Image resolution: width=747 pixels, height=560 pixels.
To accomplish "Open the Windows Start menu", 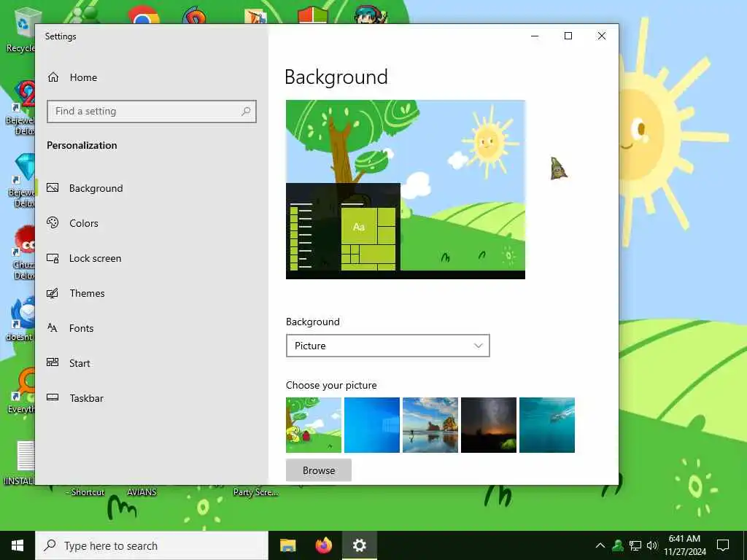I will click(18, 545).
